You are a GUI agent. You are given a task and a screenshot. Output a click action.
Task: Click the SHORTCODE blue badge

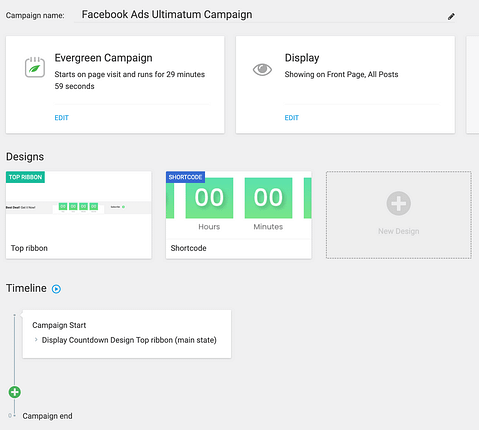tap(185, 177)
